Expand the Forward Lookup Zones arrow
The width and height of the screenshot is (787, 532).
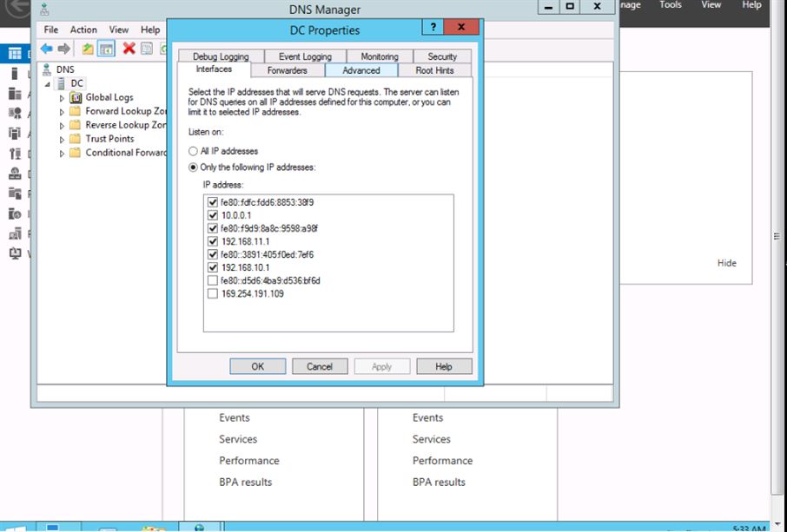(x=62, y=111)
